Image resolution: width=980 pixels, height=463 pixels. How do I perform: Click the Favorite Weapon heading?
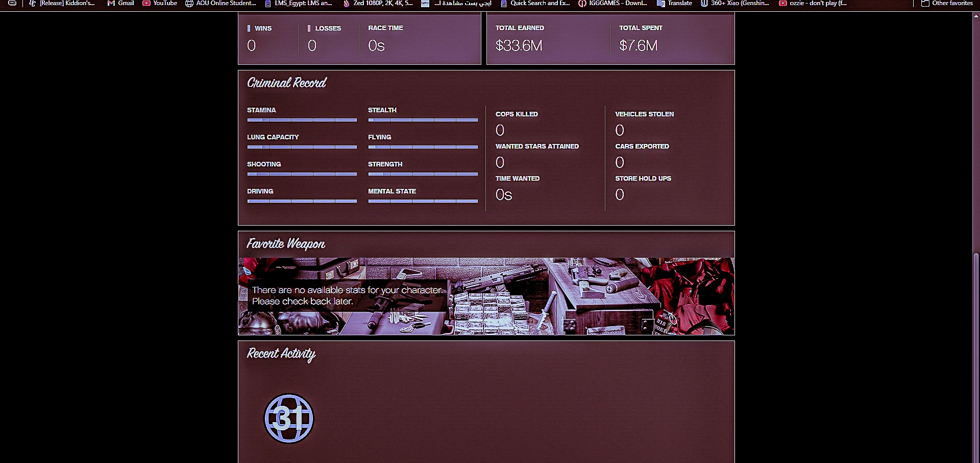[286, 244]
